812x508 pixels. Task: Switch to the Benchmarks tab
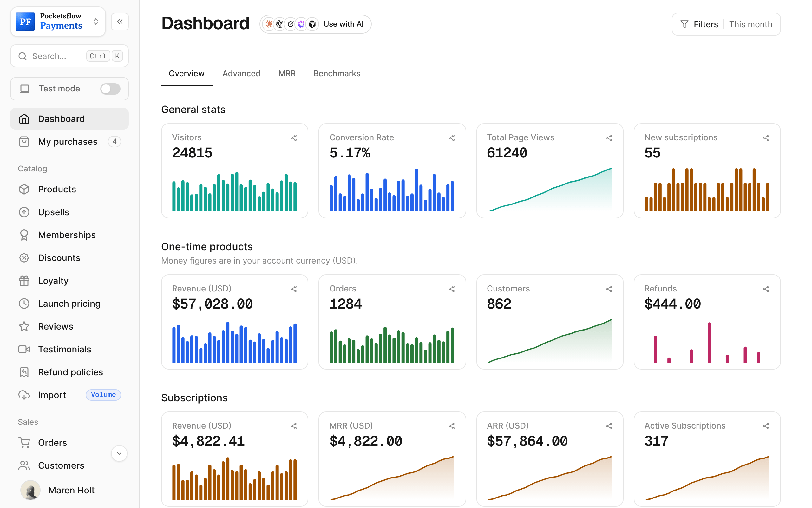tap(337, 73)
